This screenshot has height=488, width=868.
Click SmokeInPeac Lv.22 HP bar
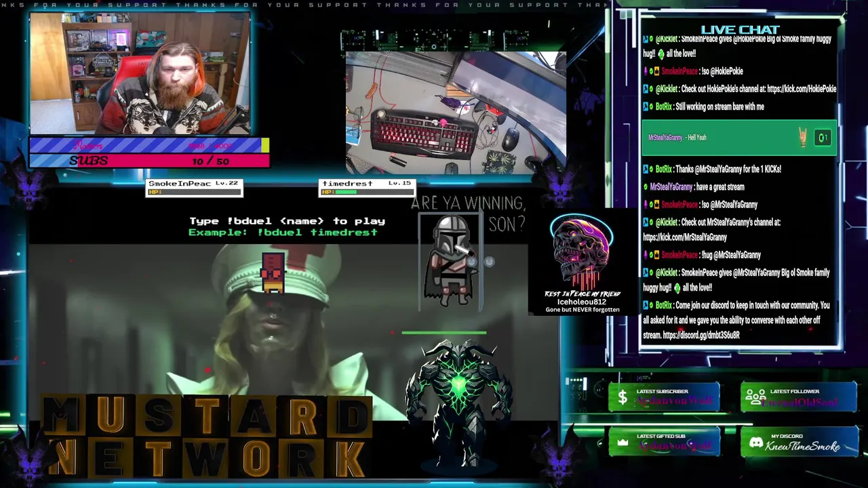point(195,192)
